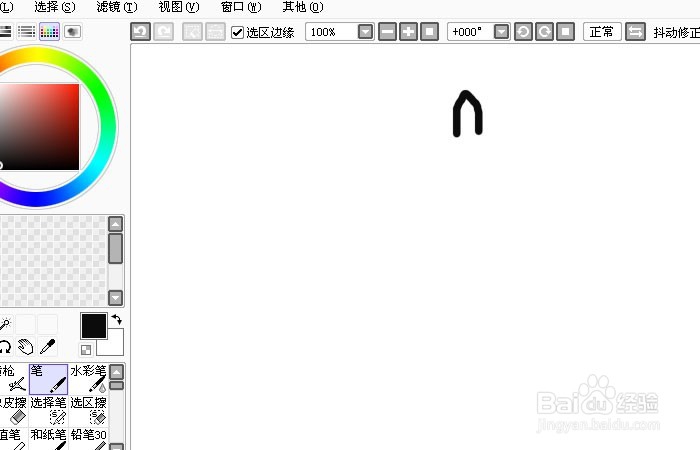The height and width of the screenshot is (450, 700).
Task: Zoom out with the minus button
Action: 388,32
